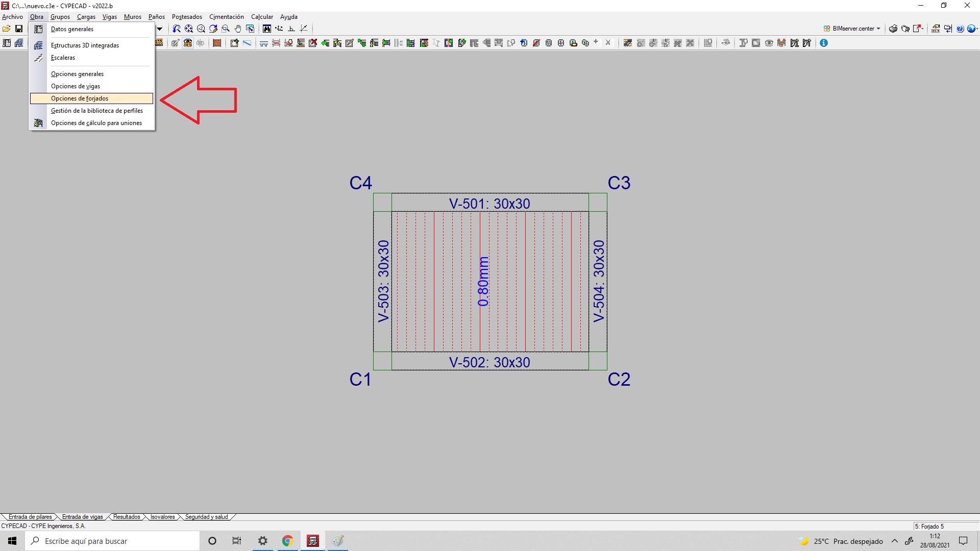The width and height of the screenshot is (980, 551).
Task: Select the pan hand tool
Action: pos(238,29)
